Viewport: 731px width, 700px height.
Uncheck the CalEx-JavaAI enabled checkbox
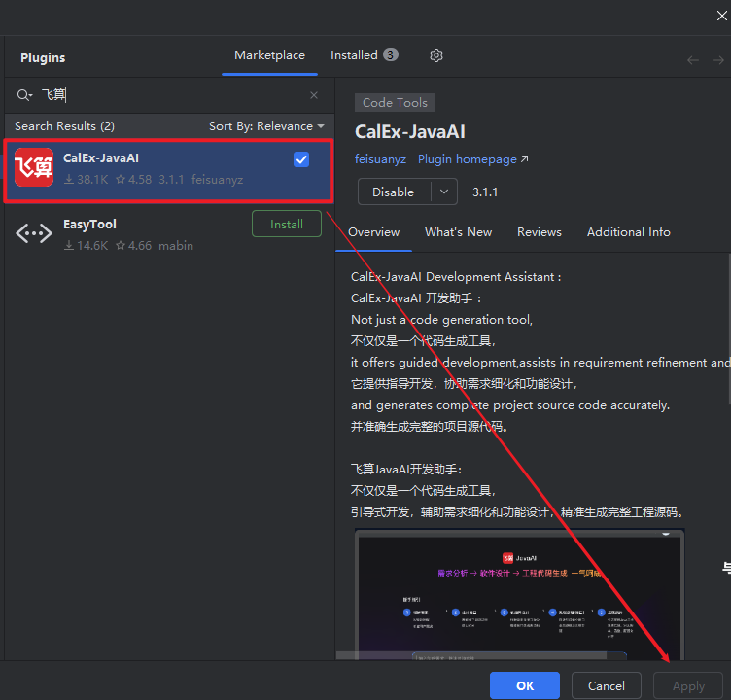301,159
